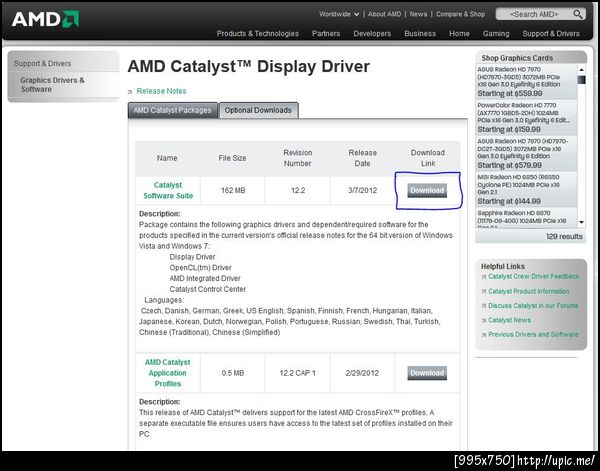
Task: Click scroll up arrow in Shop list
Action: (x=582, y=70)
